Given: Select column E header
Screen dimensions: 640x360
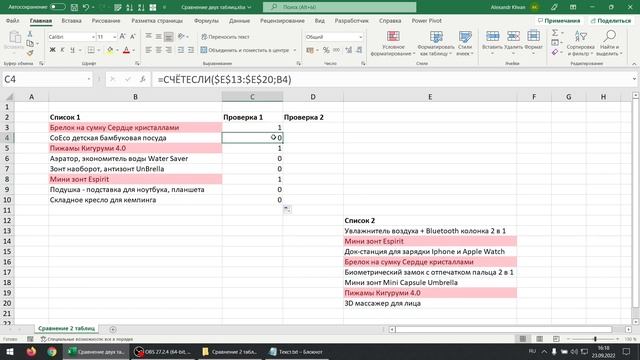Looking at the screenshot, I should click(x=430, y=97).
